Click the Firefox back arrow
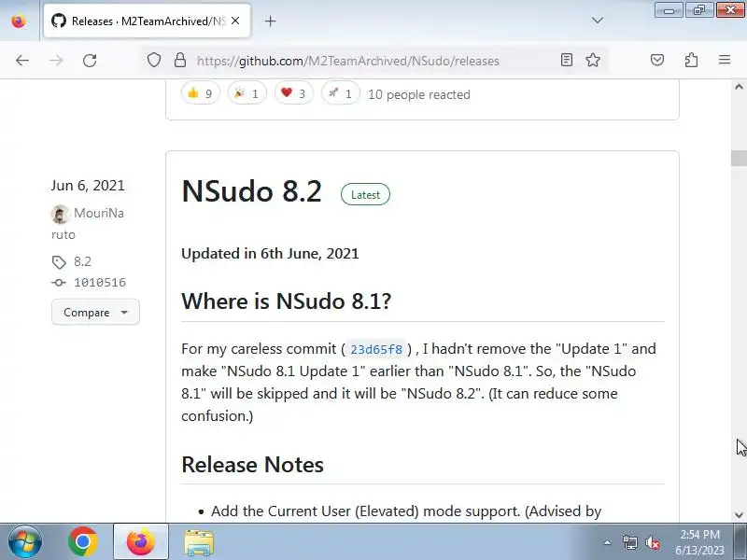Image resolution: width=747 pixels, height=560 pixels. [x=22, y=61]
